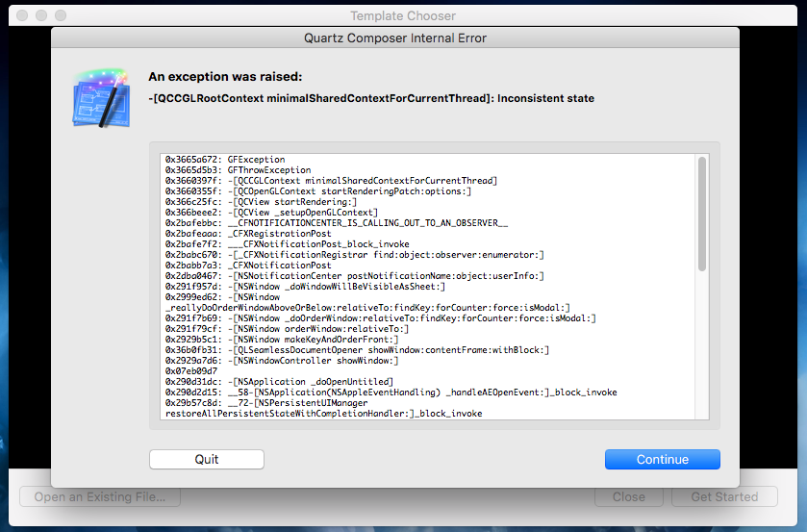Click Close button in Template Chooser window
This screenshot has height=532, width=807.
(628, 497)
